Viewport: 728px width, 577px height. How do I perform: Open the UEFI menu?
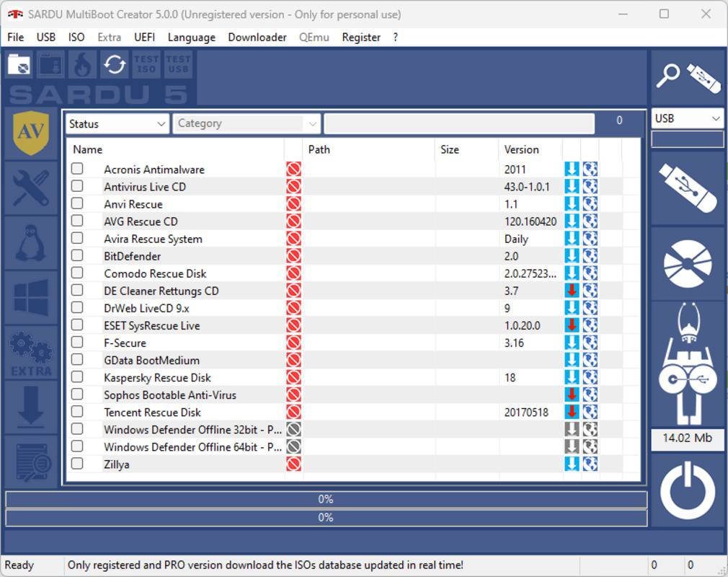tap(144, 38)
